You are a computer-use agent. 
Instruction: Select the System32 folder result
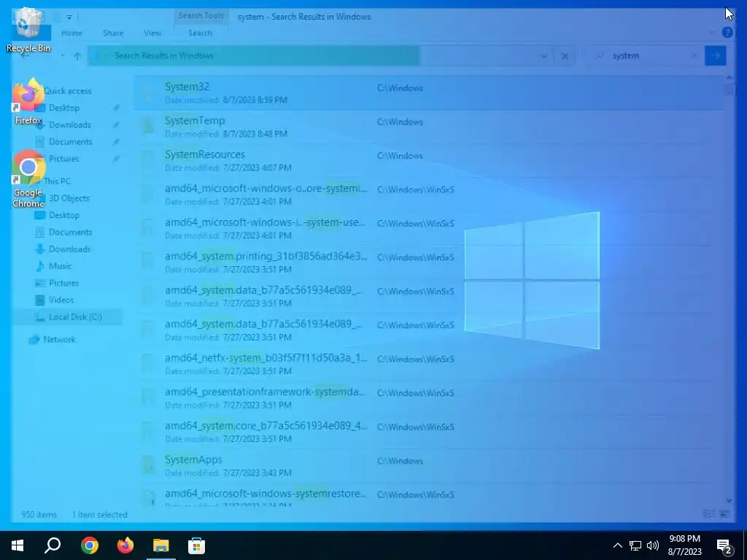tap(429, 93)
